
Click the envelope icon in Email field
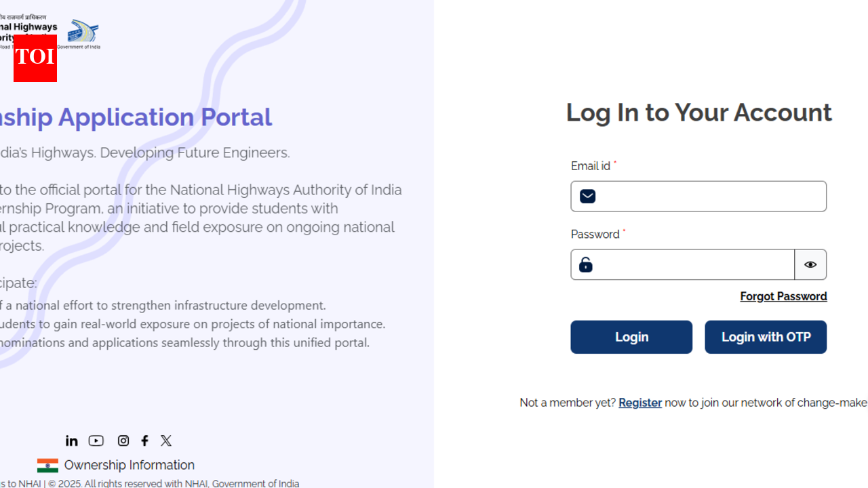(587, 197)
